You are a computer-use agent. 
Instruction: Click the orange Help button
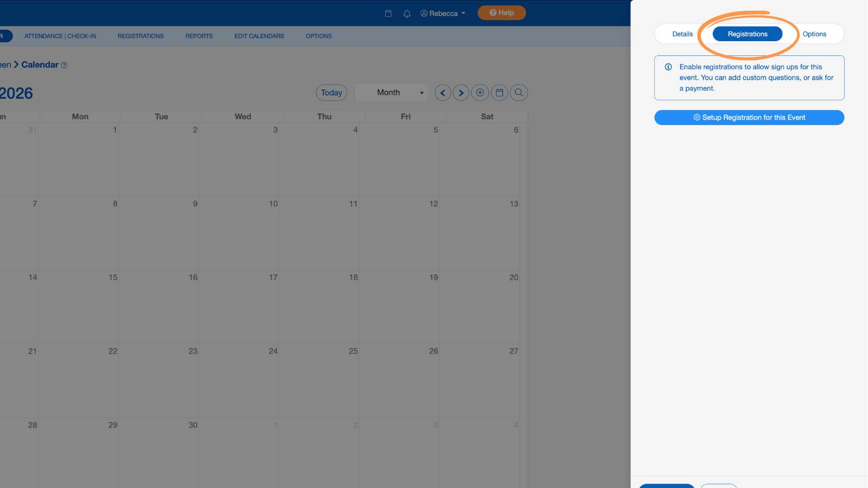click(502, 13)
